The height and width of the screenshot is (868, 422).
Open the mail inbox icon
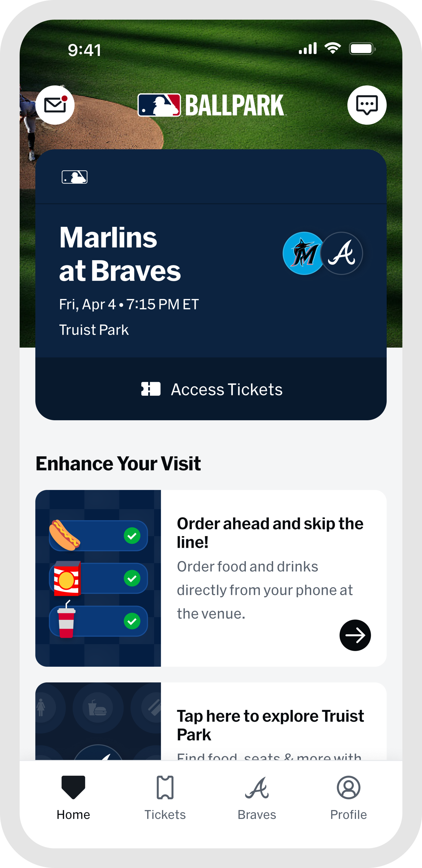[x=55, y=105]
